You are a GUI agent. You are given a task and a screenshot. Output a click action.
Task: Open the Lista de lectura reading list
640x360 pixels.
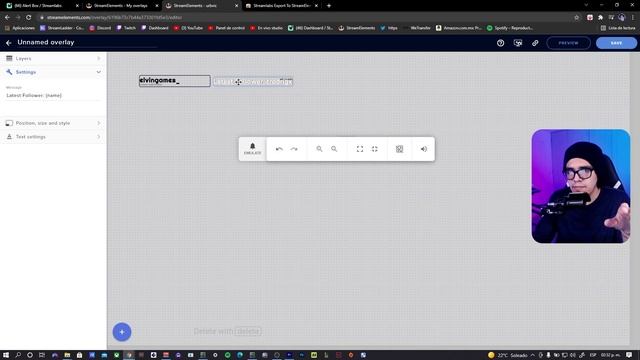coord(618,28)
